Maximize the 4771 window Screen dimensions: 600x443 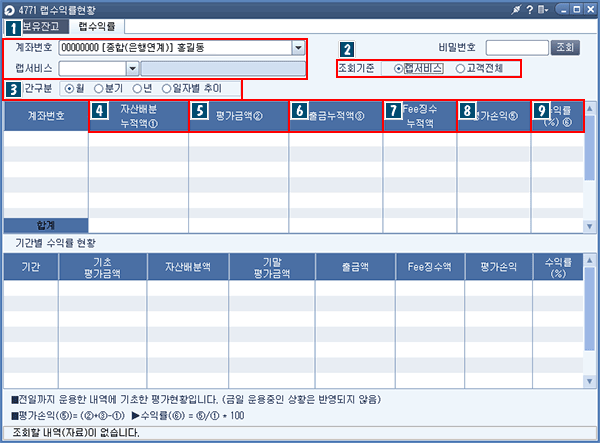pyautogui.click(x=577, y=10)
